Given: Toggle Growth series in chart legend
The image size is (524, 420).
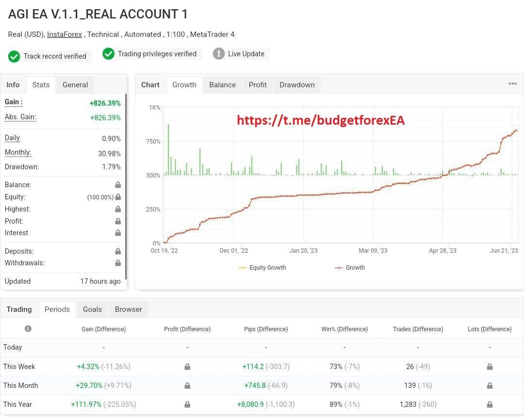Looking at the screenshot, I should [349, 268].
